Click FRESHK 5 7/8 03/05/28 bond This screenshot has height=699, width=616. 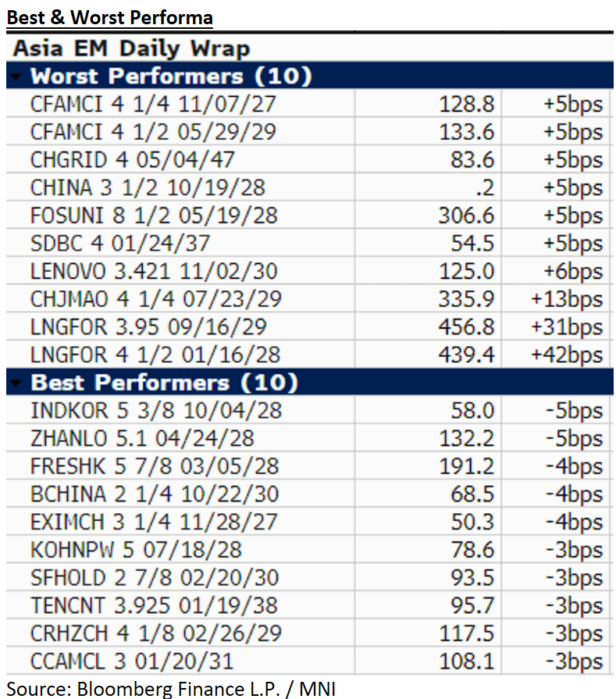pyautogui.click(x=154, y=466)
